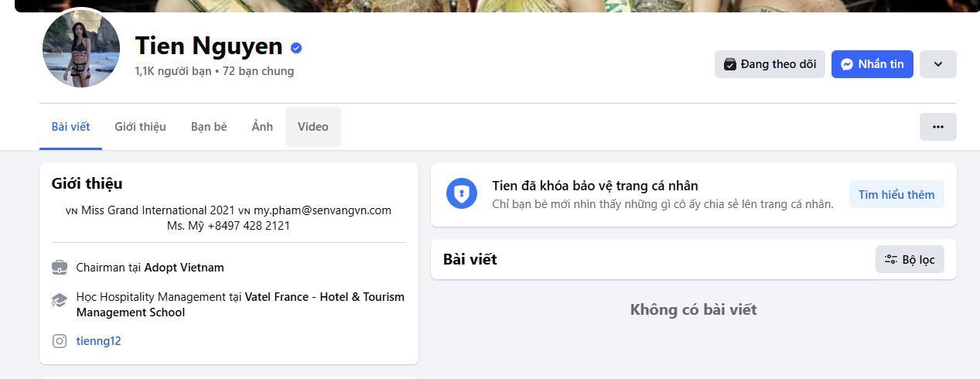The image size is (980, 379).
Task: Click the briefcase work icon
Action: 60,268
